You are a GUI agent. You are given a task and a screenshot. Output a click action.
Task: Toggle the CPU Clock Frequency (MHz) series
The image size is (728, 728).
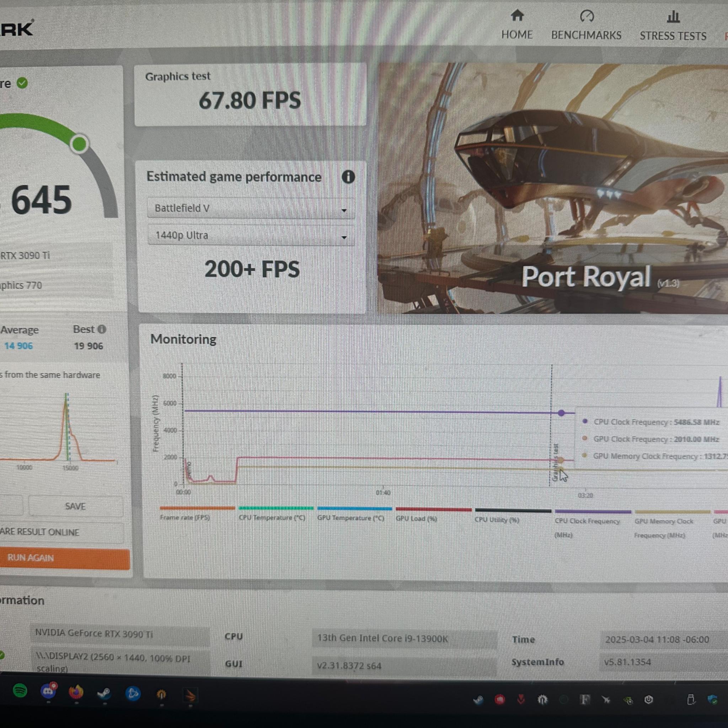click(593, 524)
